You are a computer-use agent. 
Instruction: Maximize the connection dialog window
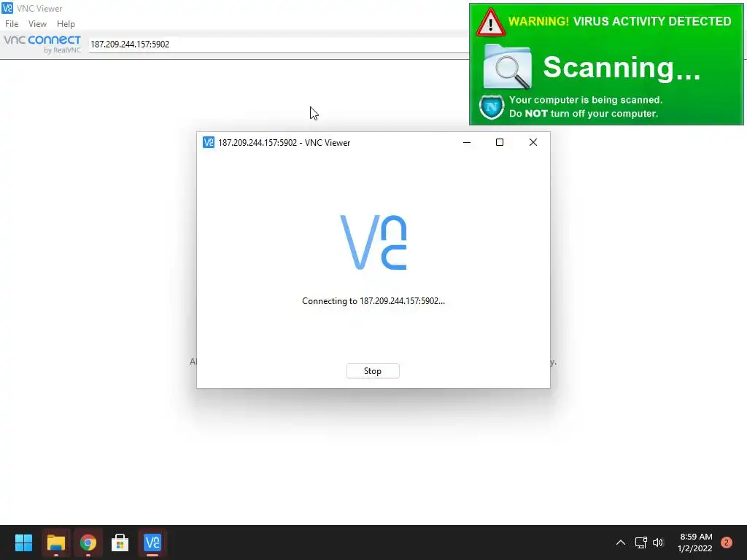pyautogui.click(x=500, y=142)
